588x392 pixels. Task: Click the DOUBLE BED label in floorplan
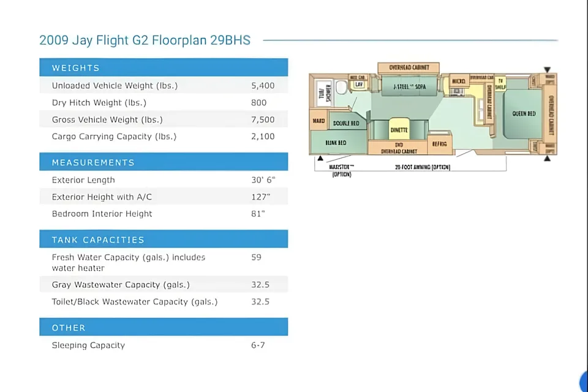345,123
